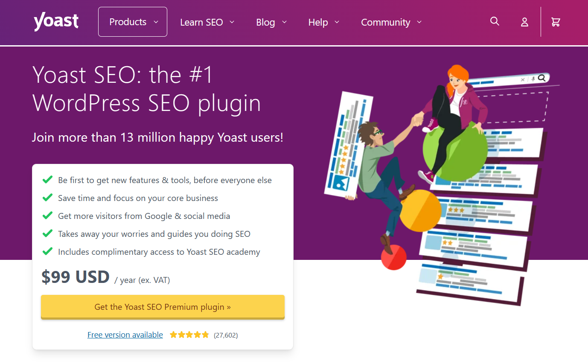
Task: Expand the chevron next to Learn SEO
Action: coord(232,22)
